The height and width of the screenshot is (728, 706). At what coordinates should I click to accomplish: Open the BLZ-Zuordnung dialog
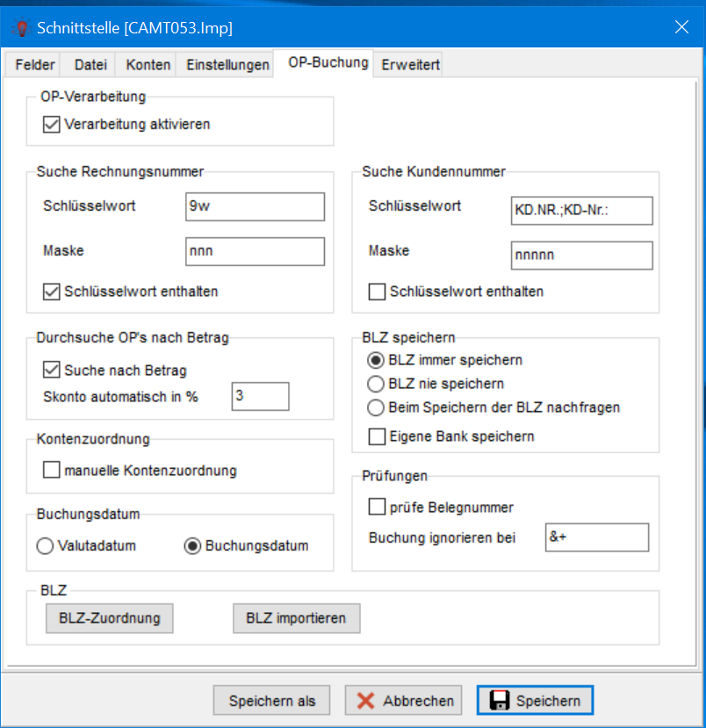(109, 617)
